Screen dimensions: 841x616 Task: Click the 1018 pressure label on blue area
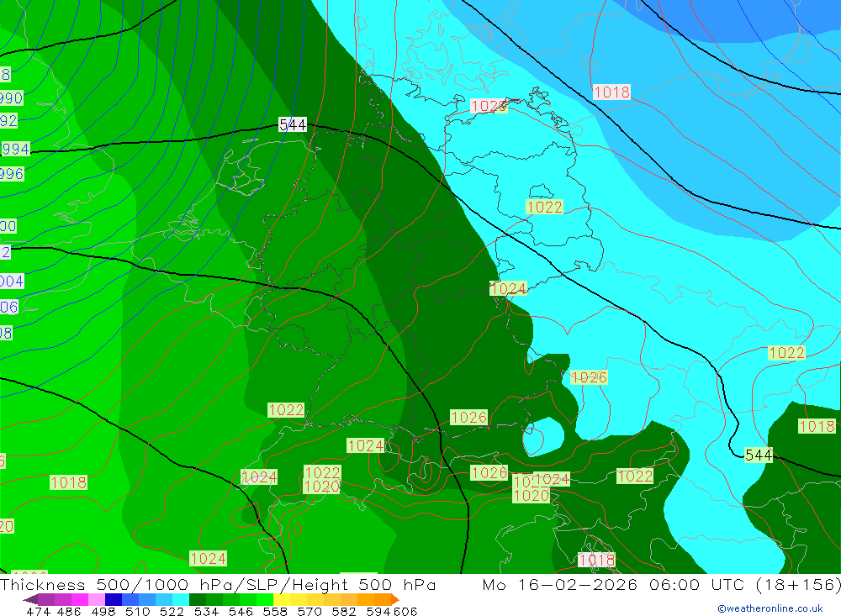tap(611, 92)
